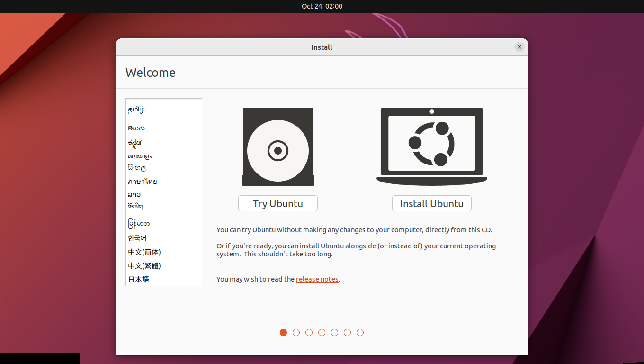Close the Install window
The image size is (644, 364).
pyautogui.click(x=519, y=47)
